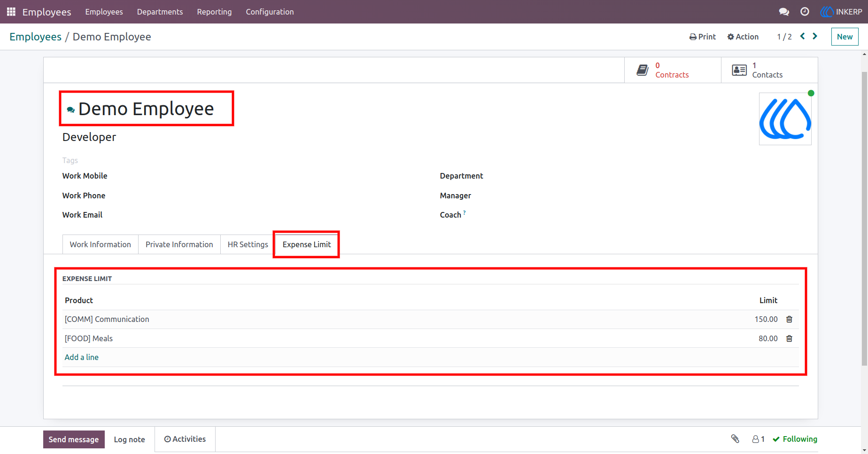The image size is (868, 454).
Task: Show followers list icon
Action: point(758,439)
